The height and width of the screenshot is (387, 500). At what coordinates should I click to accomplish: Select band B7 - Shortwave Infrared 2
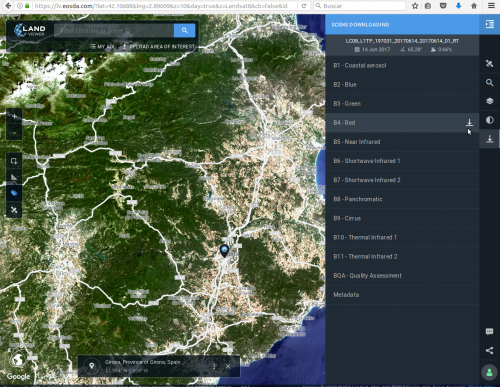click(x=402, y=180)
